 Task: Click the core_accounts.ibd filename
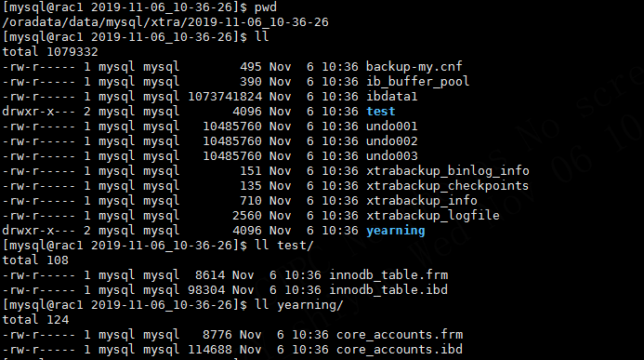400,350
